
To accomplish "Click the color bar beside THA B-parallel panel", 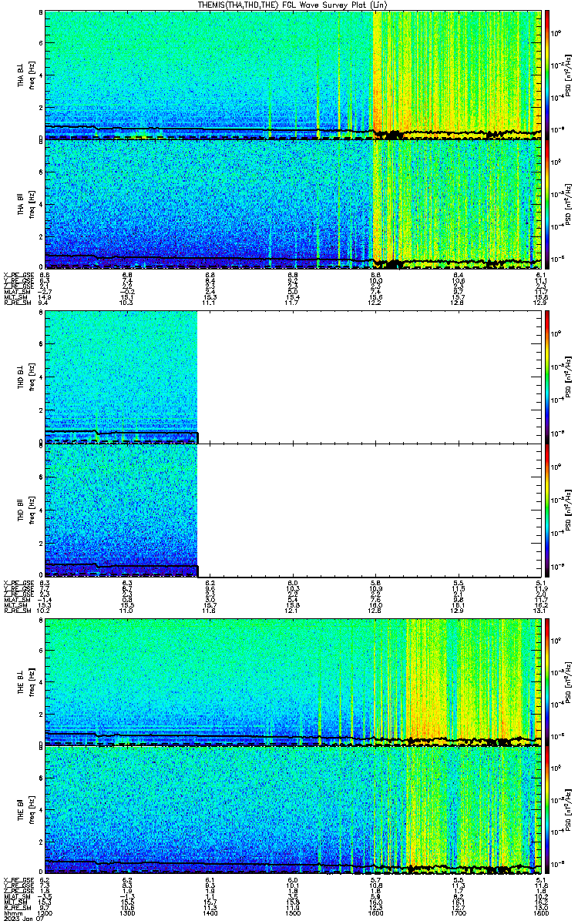I will [x=547, y=204].
